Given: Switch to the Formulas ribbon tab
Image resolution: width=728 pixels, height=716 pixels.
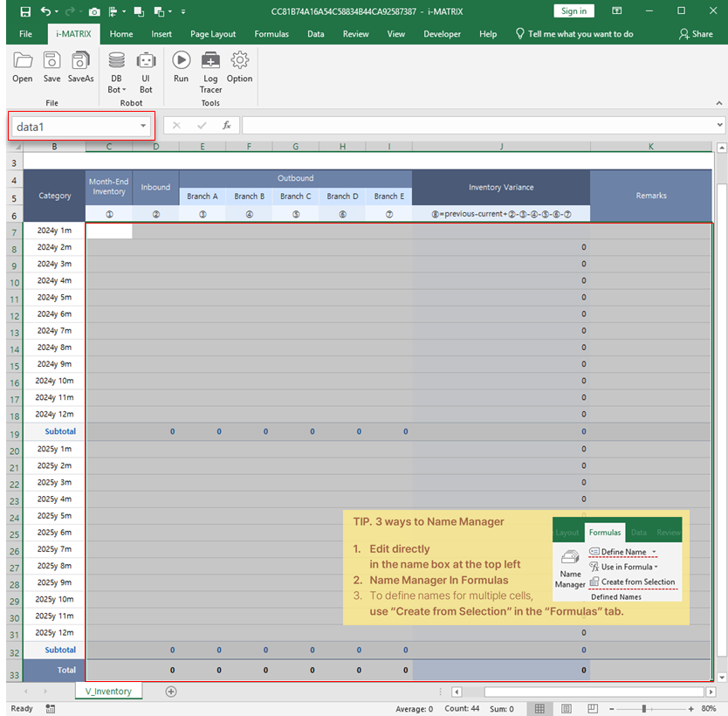Looking at the screenshot, I should pos(271,33).
